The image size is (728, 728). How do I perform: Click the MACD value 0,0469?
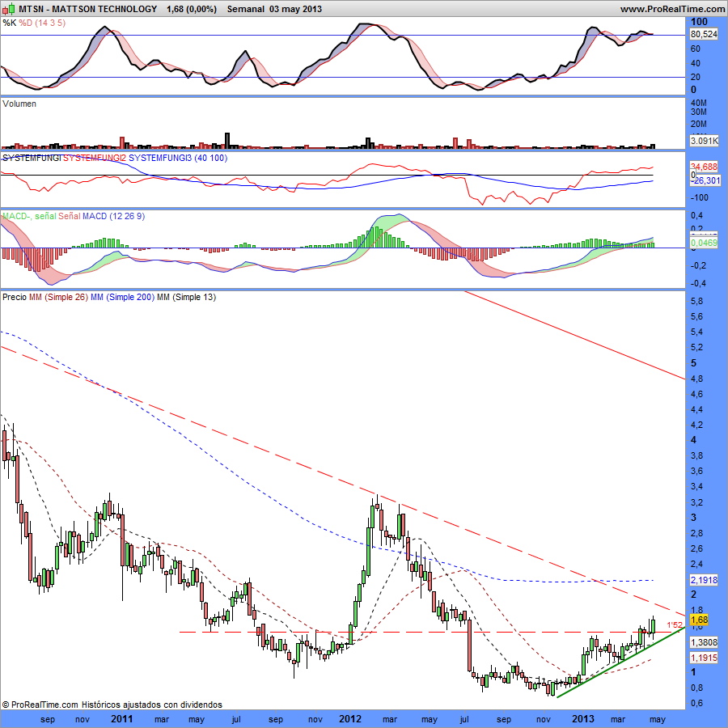pos(704,243)
